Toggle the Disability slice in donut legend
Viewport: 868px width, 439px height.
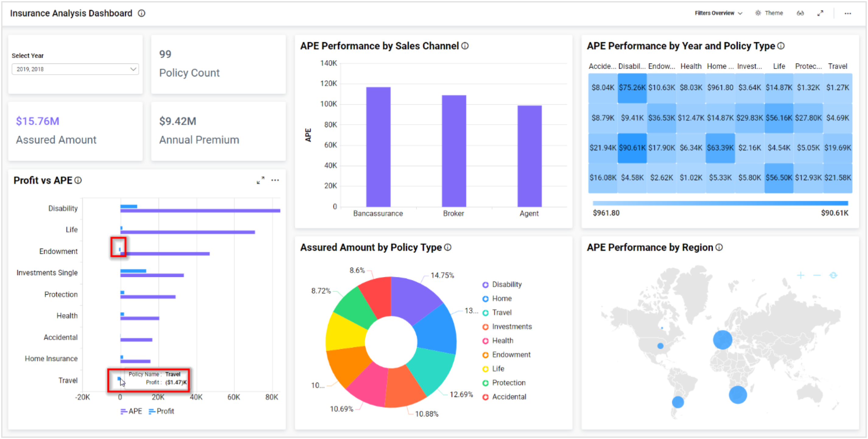click(x=506, y=285)
